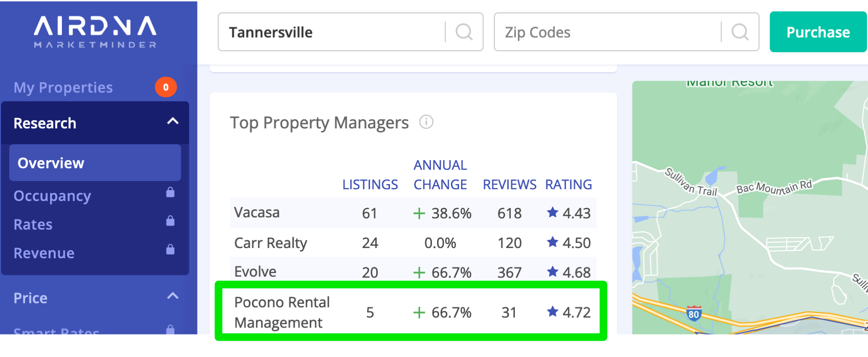Click Vacasa's 618 reviews value
Screen dimensions: 868x357
(x=510, y=213)
